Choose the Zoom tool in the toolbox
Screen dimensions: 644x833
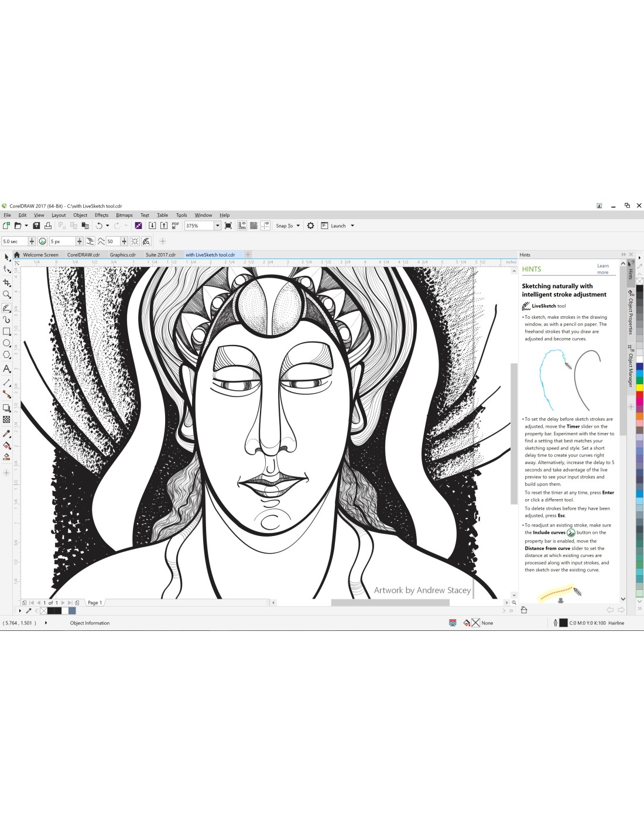coord(7,295)
